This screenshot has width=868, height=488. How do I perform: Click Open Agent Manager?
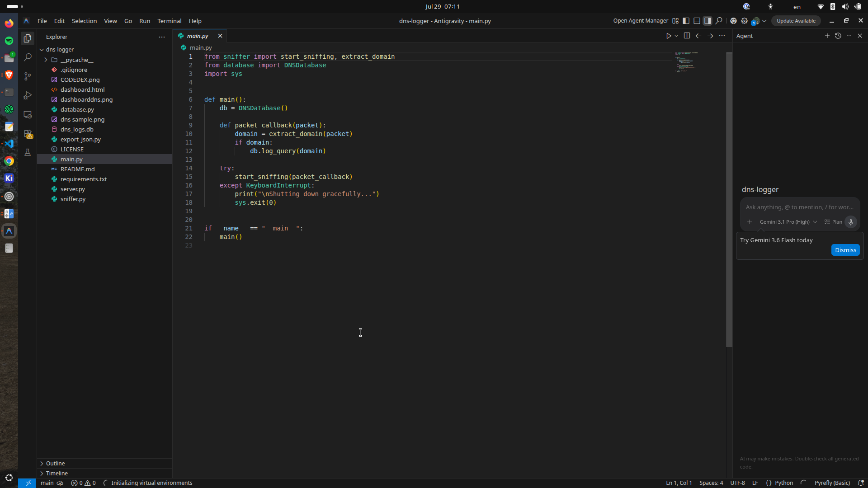tap(640, 21)
